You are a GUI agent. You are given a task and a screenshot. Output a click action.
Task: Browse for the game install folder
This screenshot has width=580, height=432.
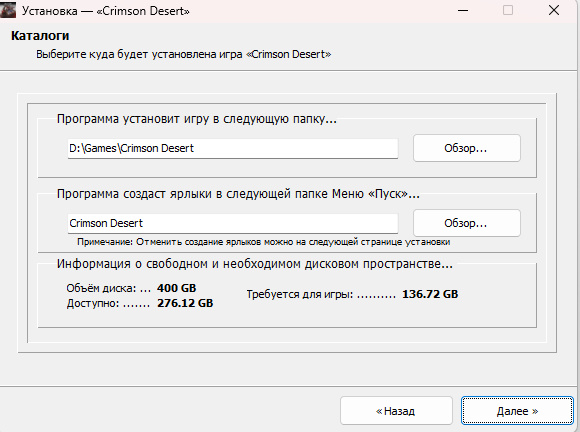pos(467,148)
